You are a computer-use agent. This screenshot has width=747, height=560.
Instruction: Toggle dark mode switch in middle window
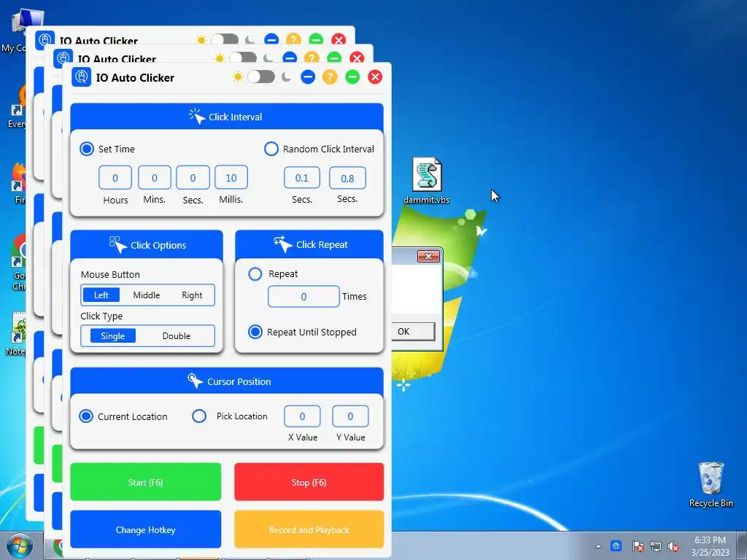pos(242,58)
